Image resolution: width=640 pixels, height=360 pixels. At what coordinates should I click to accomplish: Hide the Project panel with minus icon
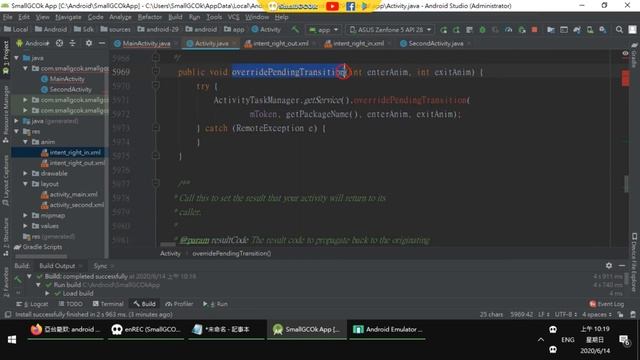(102, 43)
